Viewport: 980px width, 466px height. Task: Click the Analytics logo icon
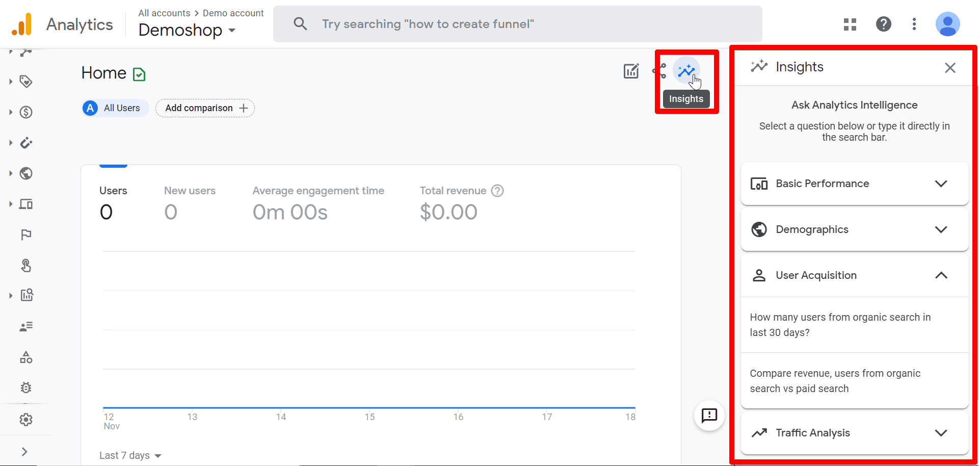(22, 24)
